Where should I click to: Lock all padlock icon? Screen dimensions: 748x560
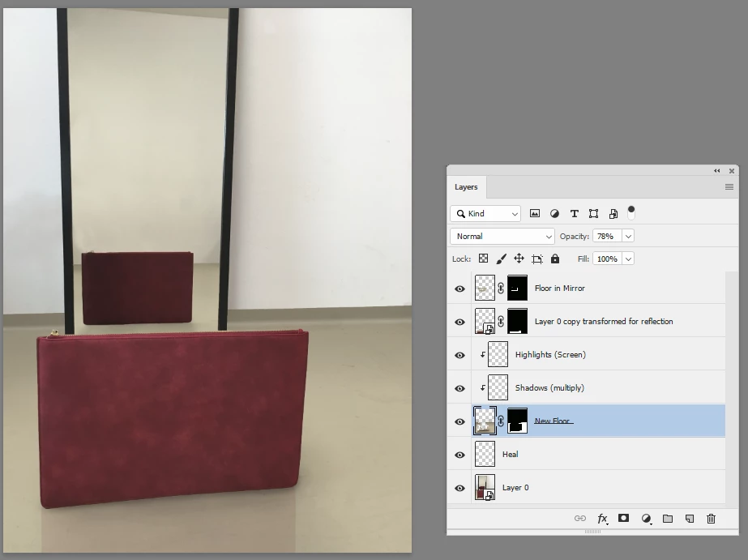pos(555,259)
